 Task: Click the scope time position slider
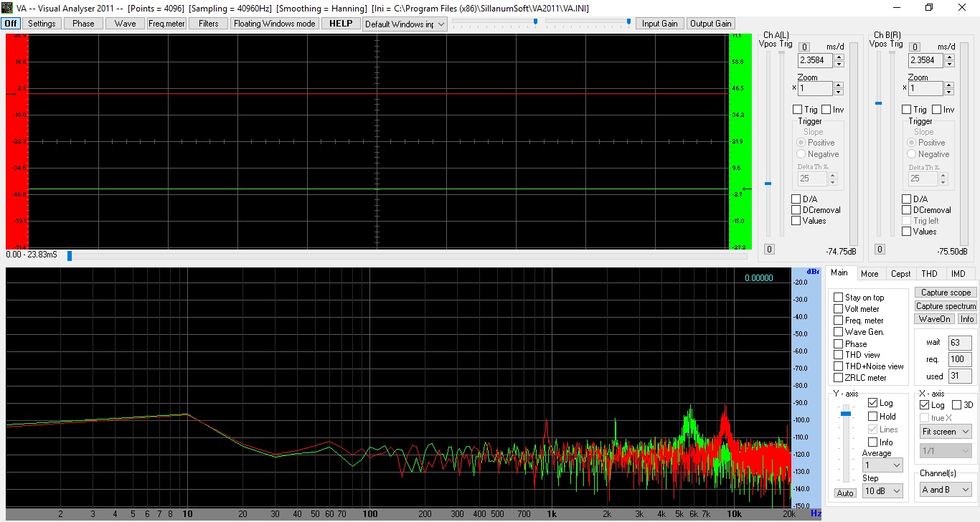click(x=70, y=255)
